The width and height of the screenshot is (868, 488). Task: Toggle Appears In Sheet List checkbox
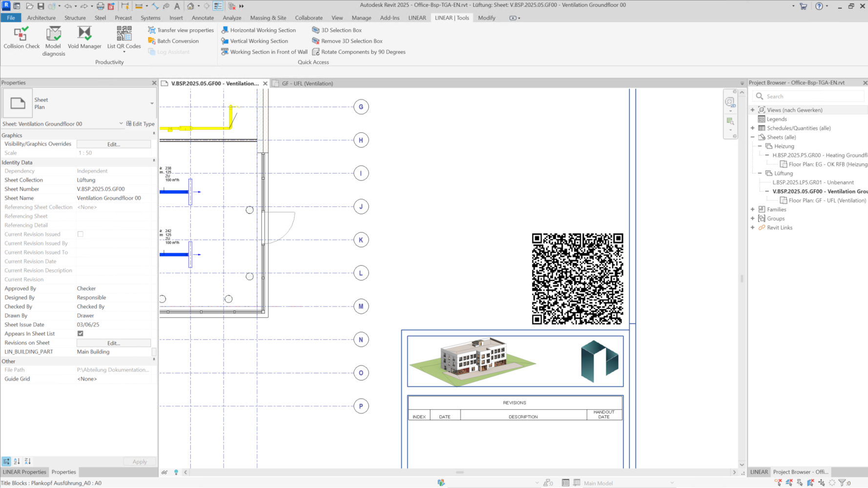pyautogui.click(x=81, y=333)
